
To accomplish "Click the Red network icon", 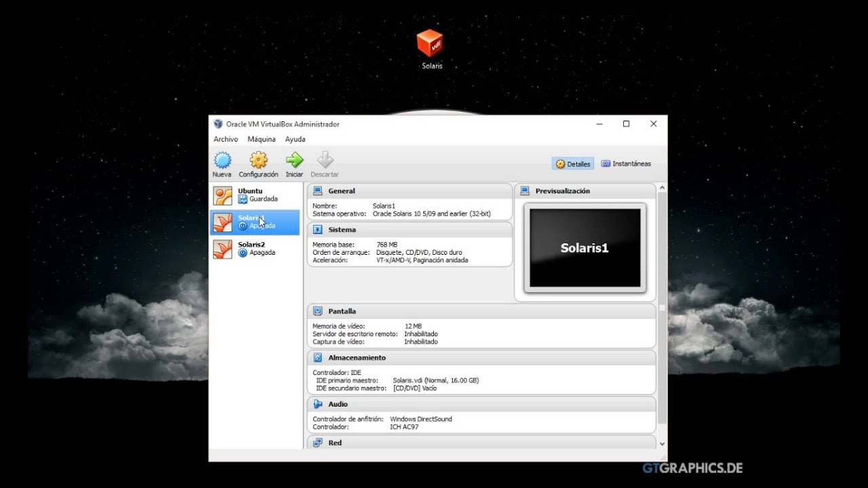I will [x=317, y=443].
